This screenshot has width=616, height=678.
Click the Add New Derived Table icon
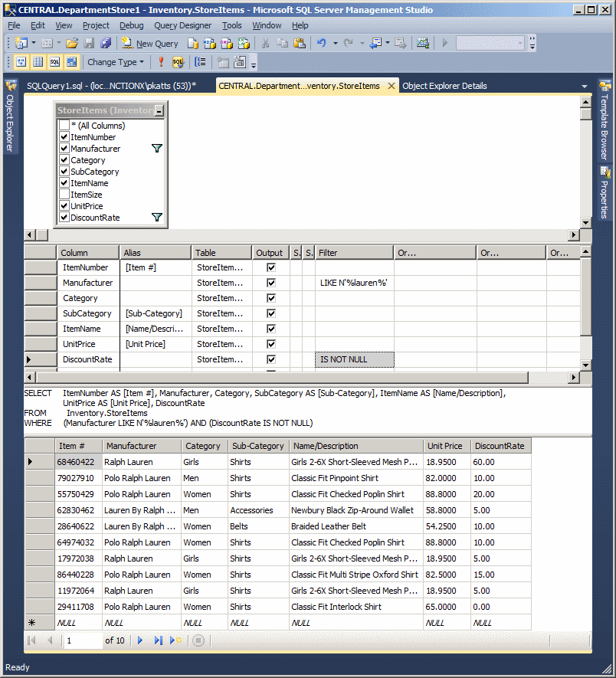[x=240, y=62]
